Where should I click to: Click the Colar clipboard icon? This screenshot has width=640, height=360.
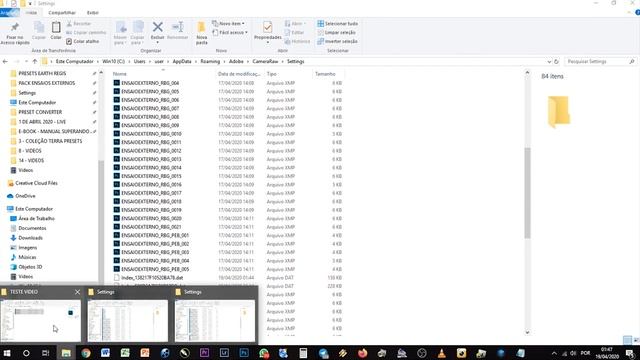[56, 28]
